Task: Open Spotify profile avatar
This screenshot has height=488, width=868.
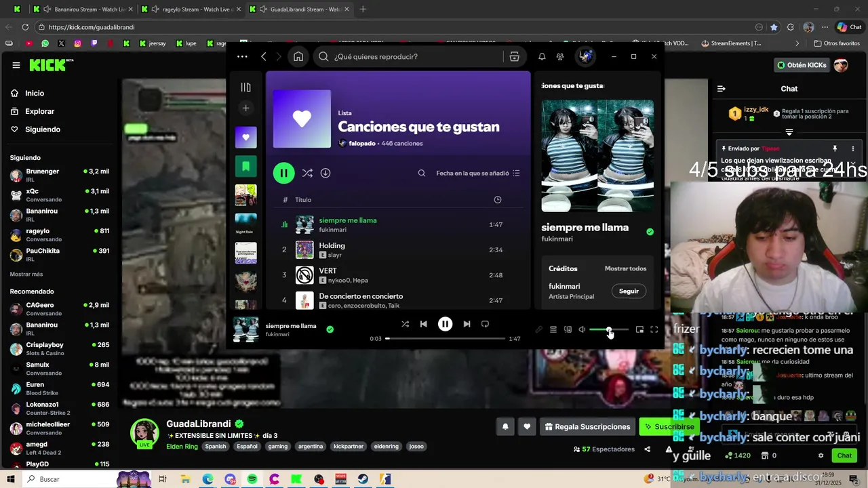Action: click(x=586, y=56)
